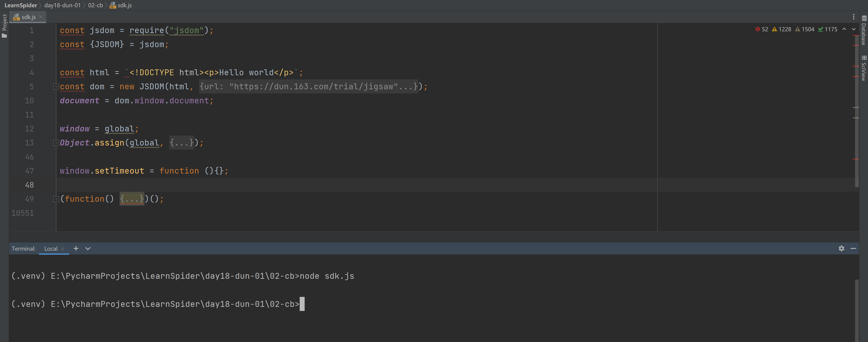Click LearnSpider in breadcrumb
868x342 pixels.
(21, 5)
